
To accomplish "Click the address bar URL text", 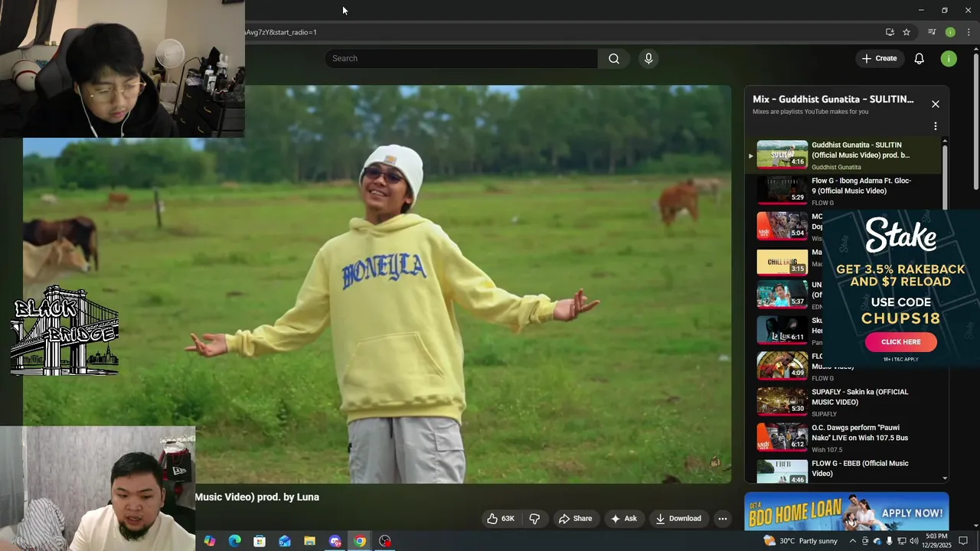I will pyautogui.click(x=281, y=32).
